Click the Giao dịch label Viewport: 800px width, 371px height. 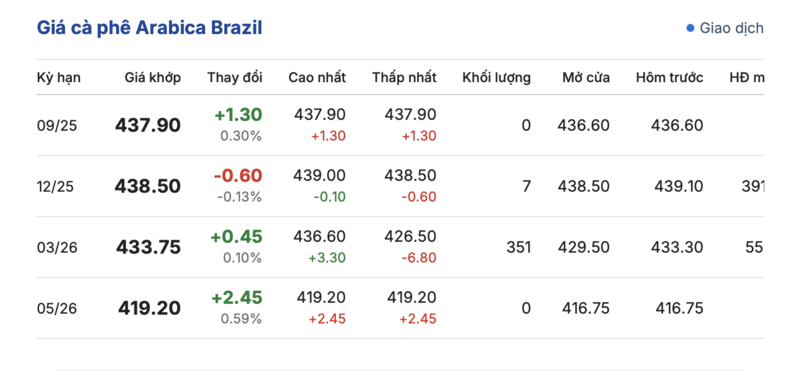[x=731, y=28]
